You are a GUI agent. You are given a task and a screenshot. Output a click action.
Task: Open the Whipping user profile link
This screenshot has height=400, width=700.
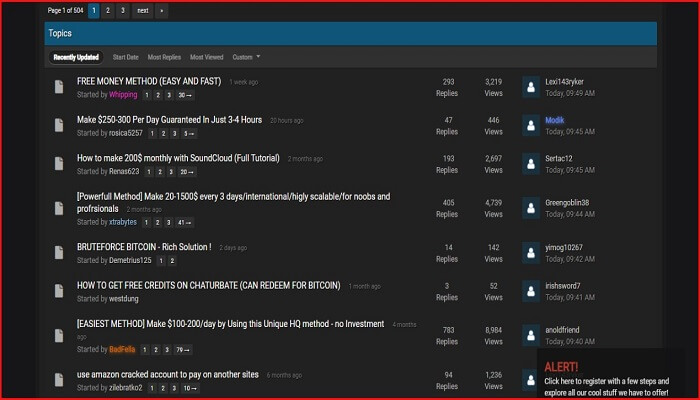(123, 95)
